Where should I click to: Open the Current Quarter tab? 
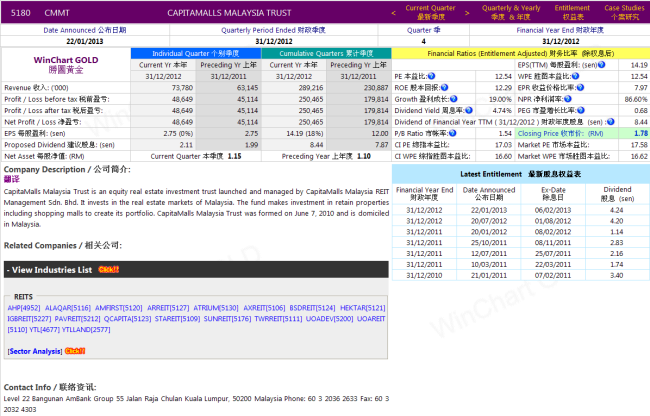(430, 12)
